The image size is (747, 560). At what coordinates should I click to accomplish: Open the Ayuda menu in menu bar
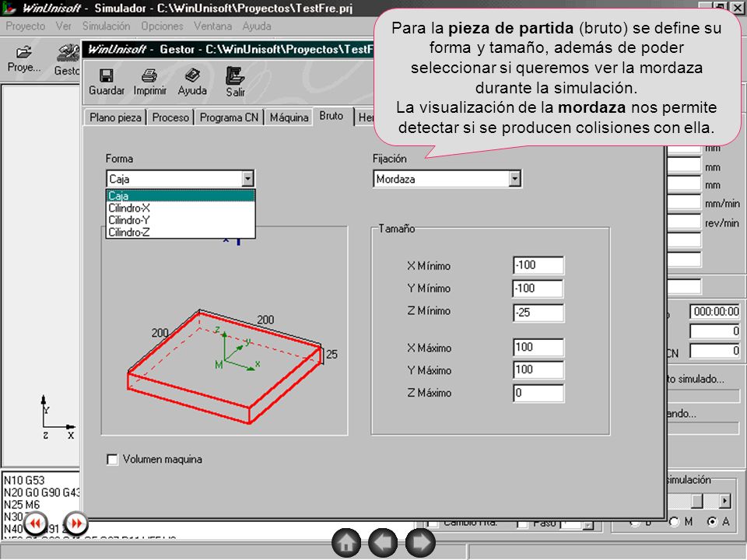coord(256,26)
